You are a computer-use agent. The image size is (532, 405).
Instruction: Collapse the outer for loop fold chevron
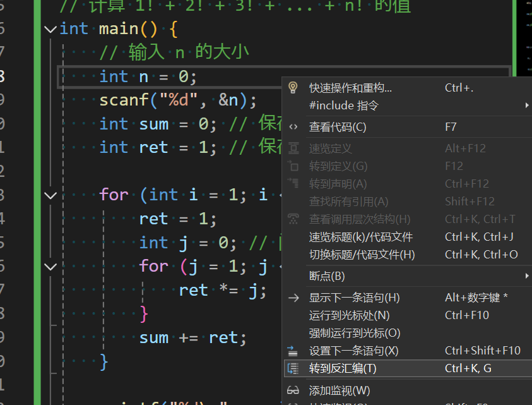click(x=50, y=195)
